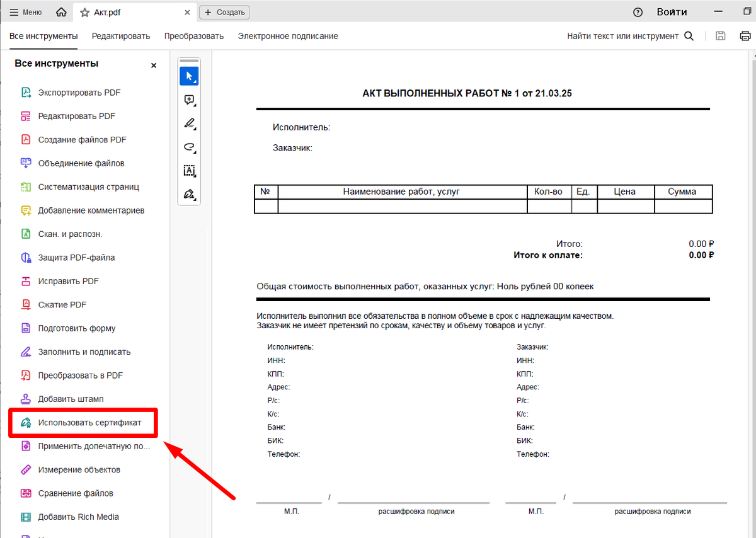756x538 pixels.
Task: Click the Исполнитель: line under the title
Action: pos(302,127)
